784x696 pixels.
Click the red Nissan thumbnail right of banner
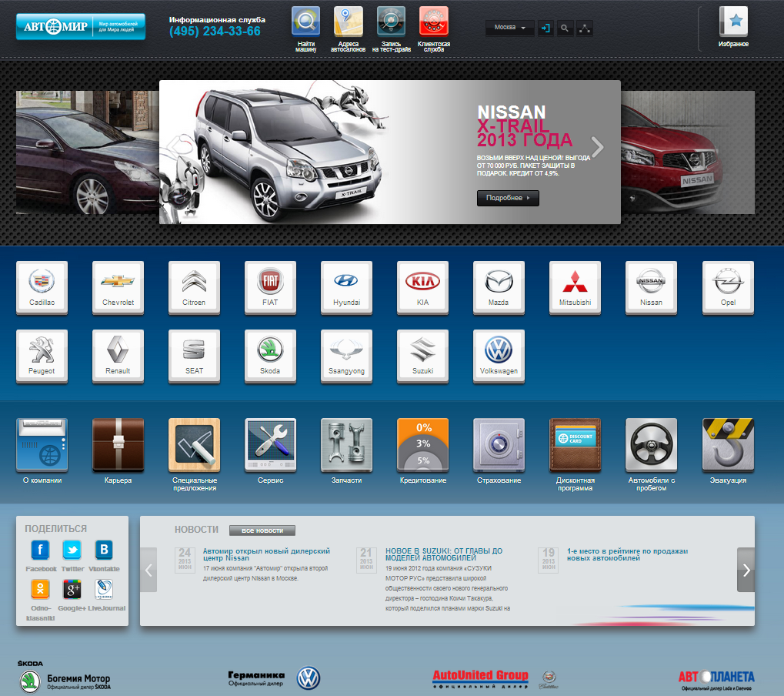click(x=688, y=152)
